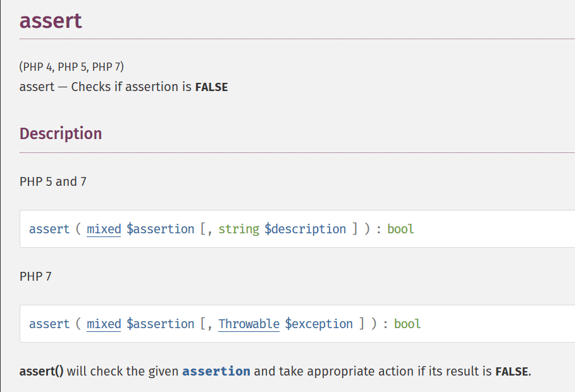Click the $description parameter in first signature
Screen dimensions: 575x392
pos(305,229)
